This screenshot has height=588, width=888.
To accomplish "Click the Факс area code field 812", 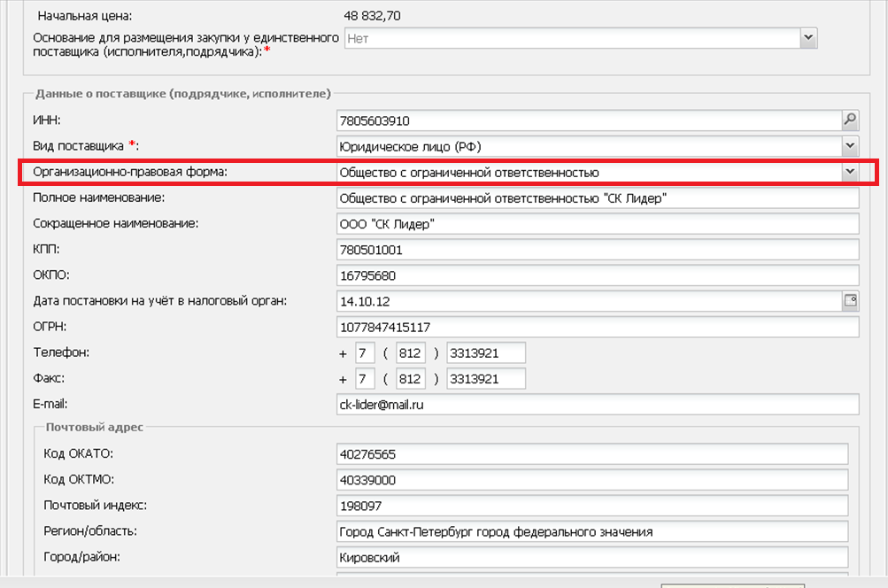I will 411,378.
